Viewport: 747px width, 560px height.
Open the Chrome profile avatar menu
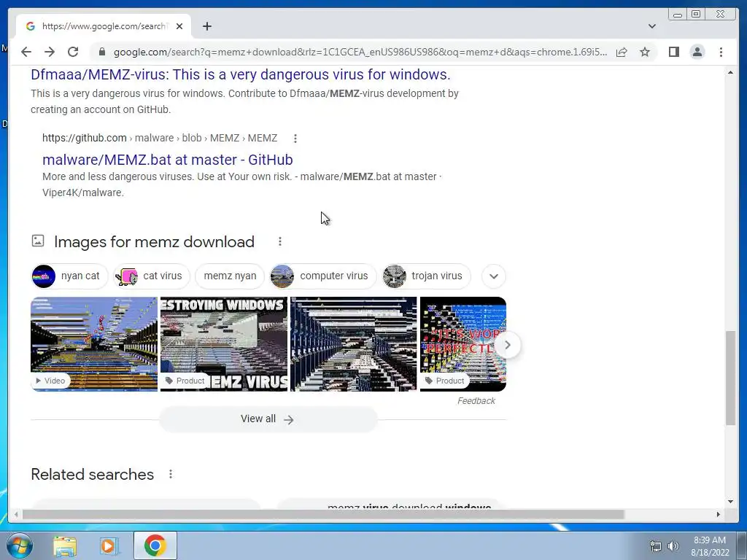click(x=697, y=52)
